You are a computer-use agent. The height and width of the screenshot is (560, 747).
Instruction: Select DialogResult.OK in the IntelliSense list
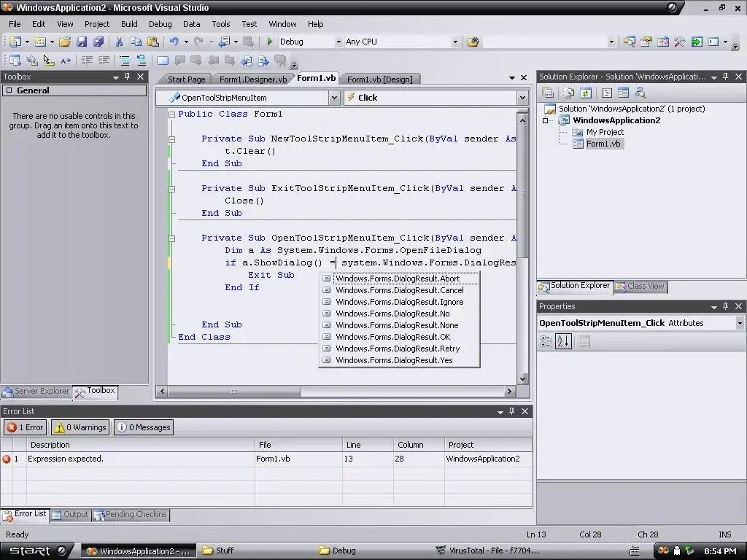coord(392,337)
